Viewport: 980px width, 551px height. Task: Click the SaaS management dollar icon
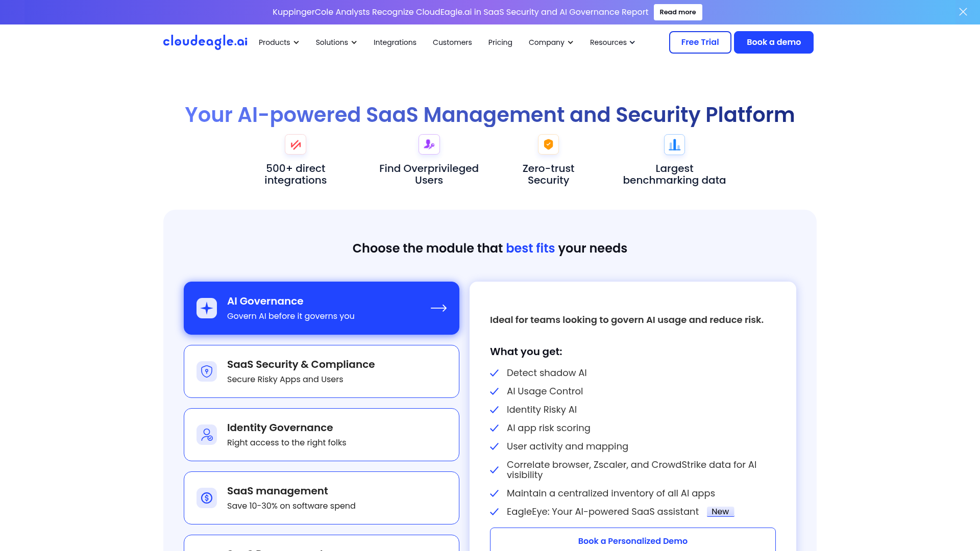pyautogui.click(x=207, y=498)
